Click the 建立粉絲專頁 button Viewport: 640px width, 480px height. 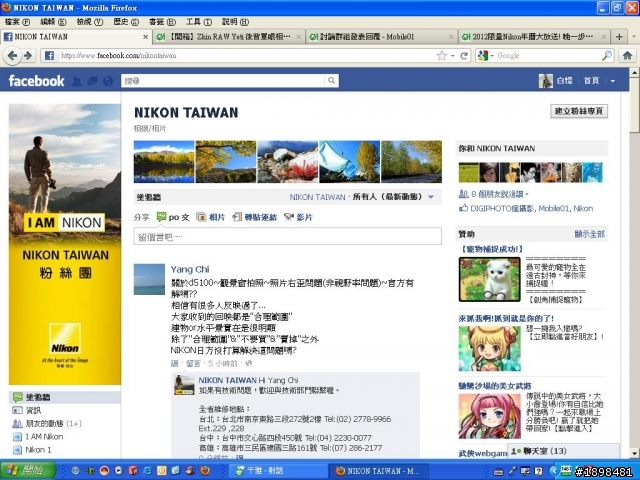tap(579, 111)
